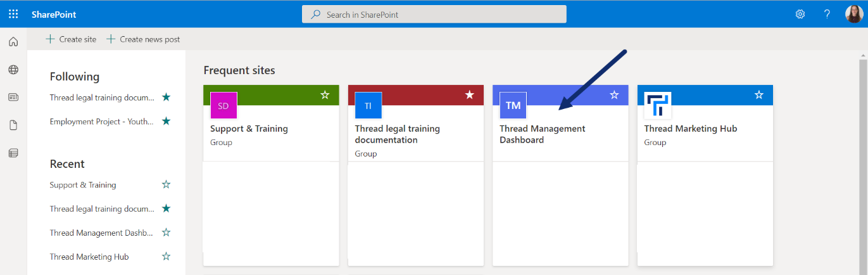
Task: Click the SharePoint brand label
Action: coord(54,14)
